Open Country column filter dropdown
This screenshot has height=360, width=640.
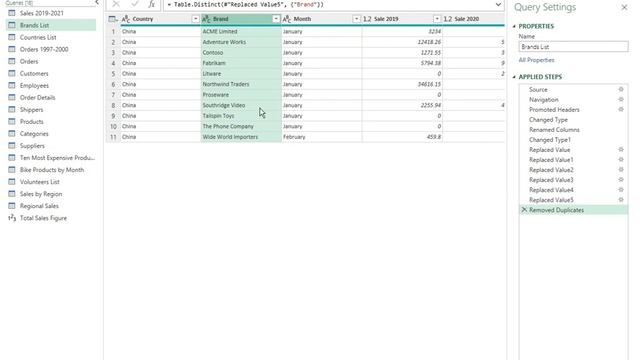click(x=196, y=19)
